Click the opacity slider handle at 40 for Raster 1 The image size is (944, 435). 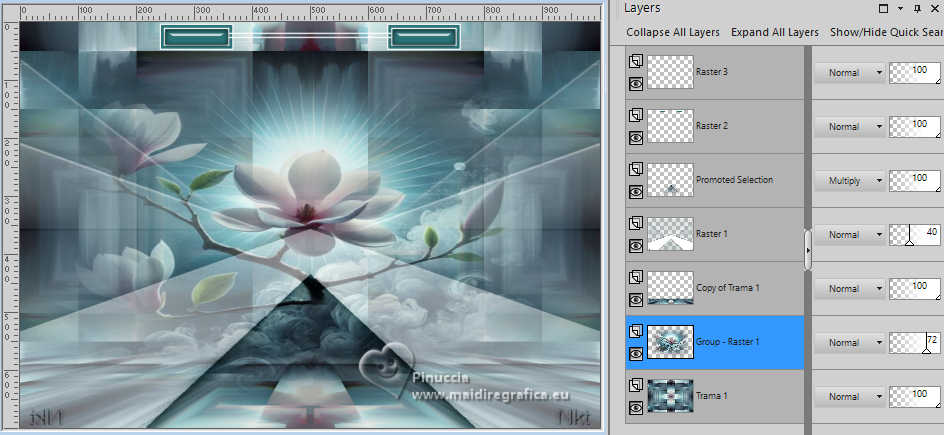click(909, 241)
